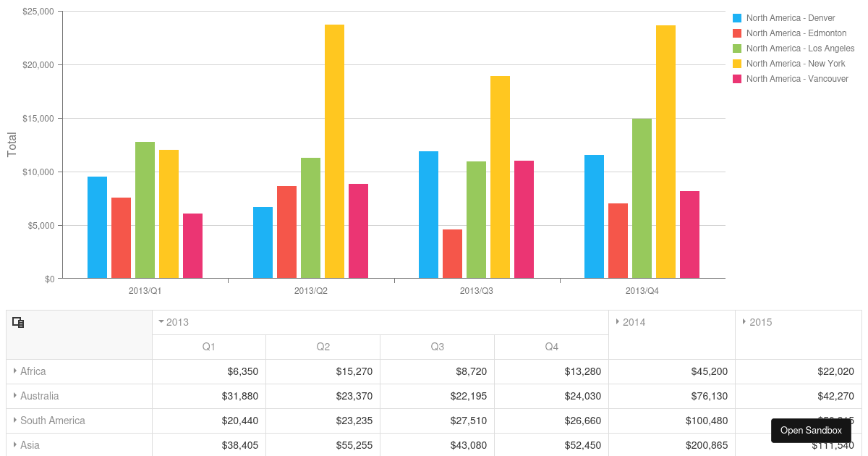This screenshot has width=868, height=456.
Task: Toggle North America - Los Angeles legend swatch
Action: (737, 48)
